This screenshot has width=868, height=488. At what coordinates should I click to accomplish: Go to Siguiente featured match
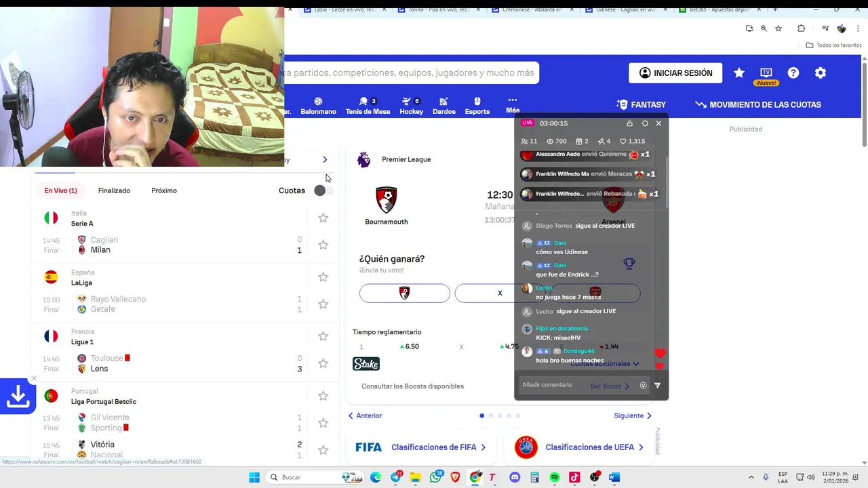coord(633,415)
